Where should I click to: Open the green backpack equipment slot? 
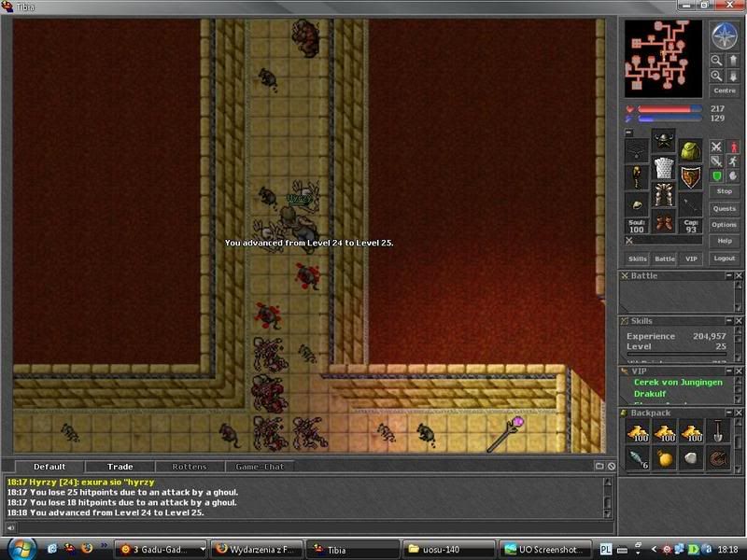(x=690, y=151)
